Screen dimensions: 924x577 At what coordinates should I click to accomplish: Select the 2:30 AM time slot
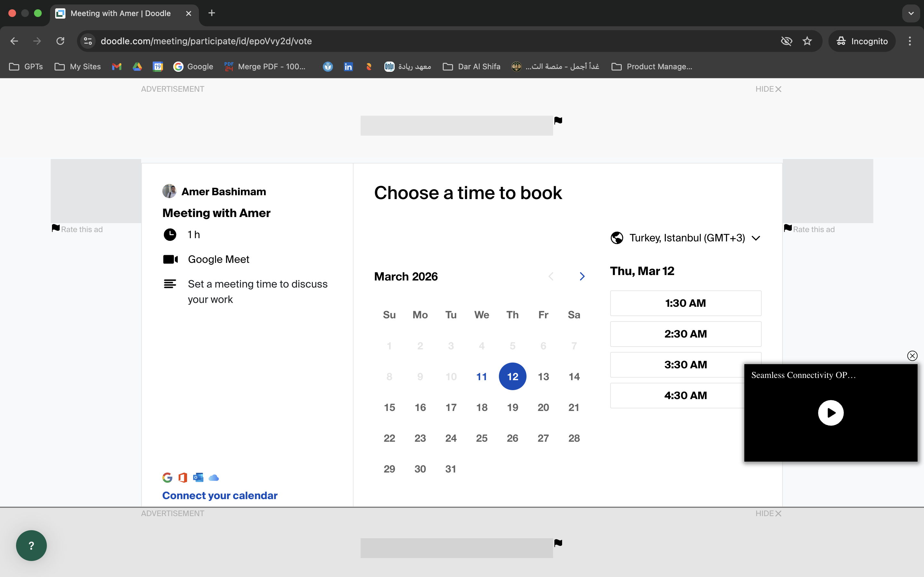point(685,334)
